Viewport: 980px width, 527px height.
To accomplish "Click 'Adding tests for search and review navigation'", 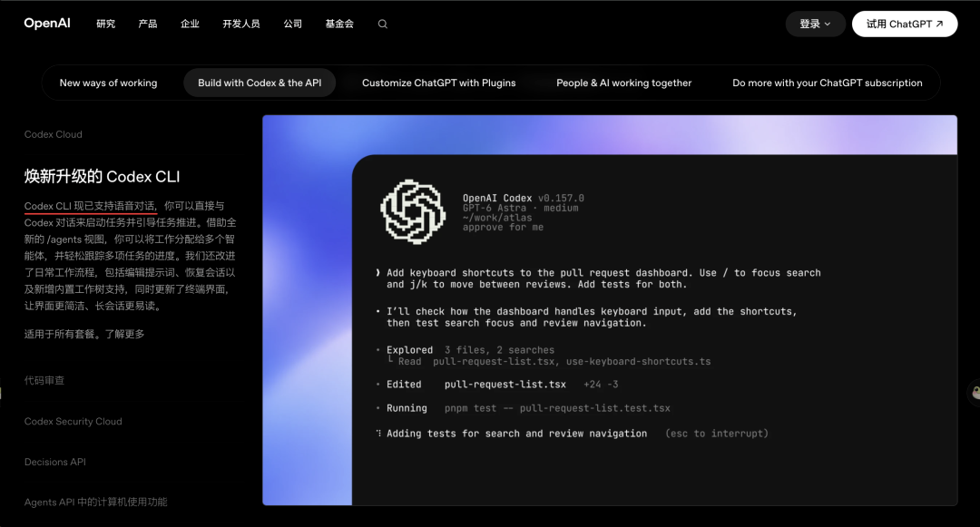I will point(516,434).
